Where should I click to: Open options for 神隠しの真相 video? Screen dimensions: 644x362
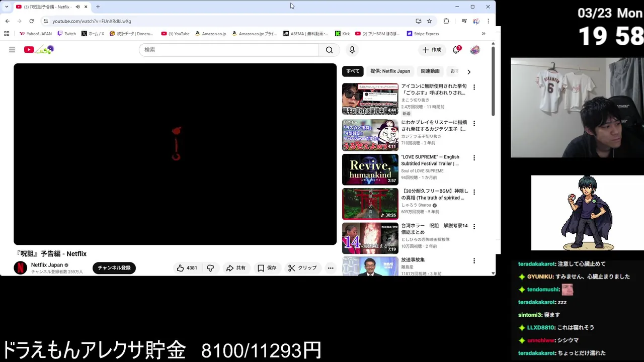(474, 192)
